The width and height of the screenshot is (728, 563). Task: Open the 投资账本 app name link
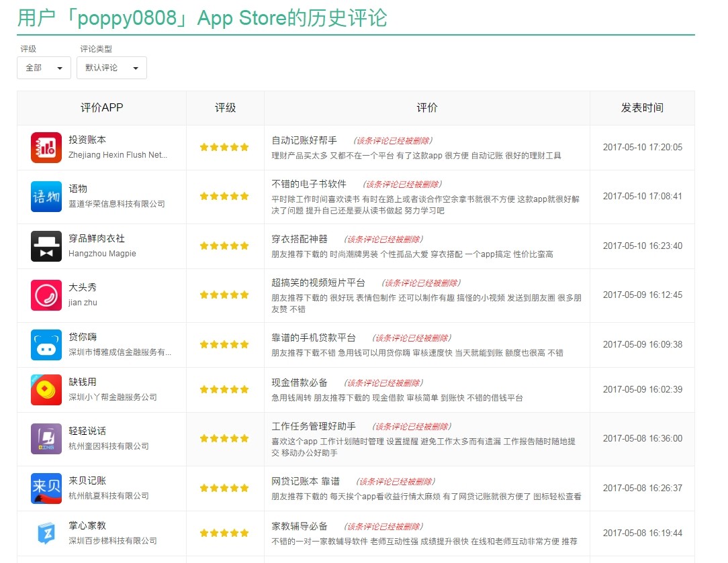click(x=87, y=140)
